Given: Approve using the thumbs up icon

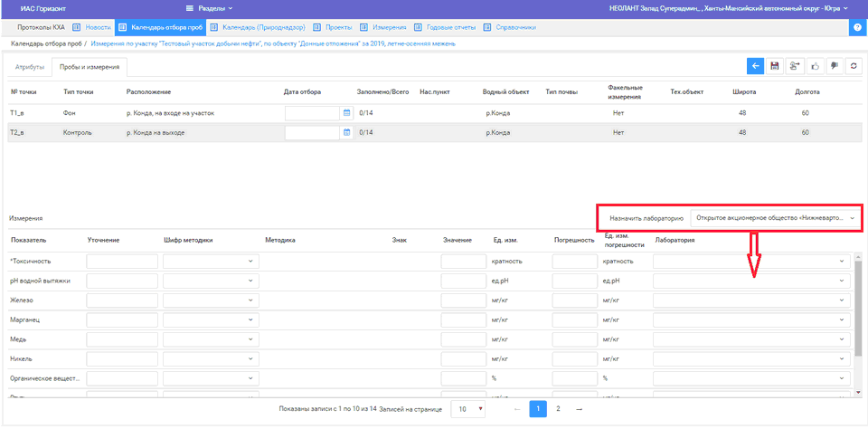Looking at the screenshot, I should [x=814, y=66].
